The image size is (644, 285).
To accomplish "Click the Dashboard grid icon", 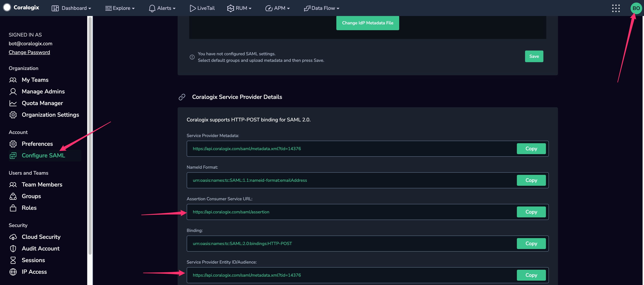I will 55,8.
